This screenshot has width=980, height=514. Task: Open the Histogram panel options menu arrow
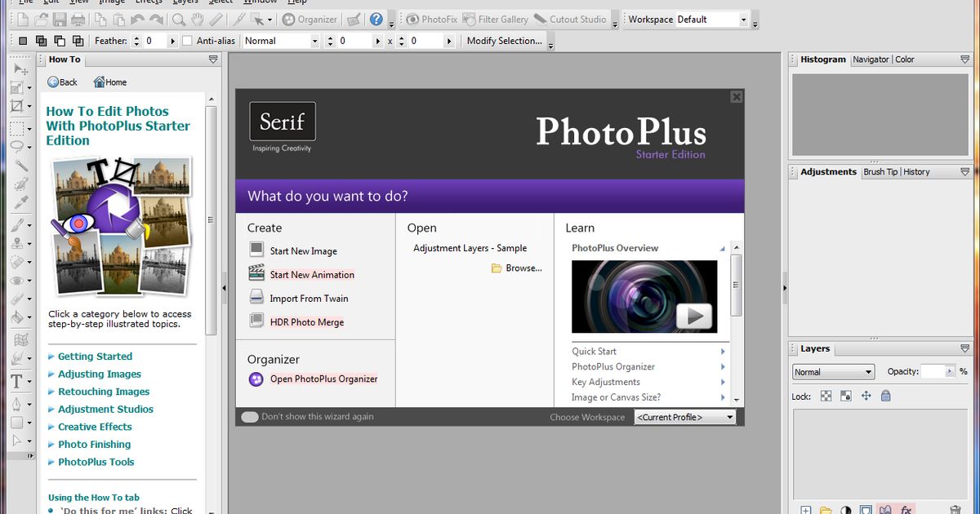click(964, 60)
